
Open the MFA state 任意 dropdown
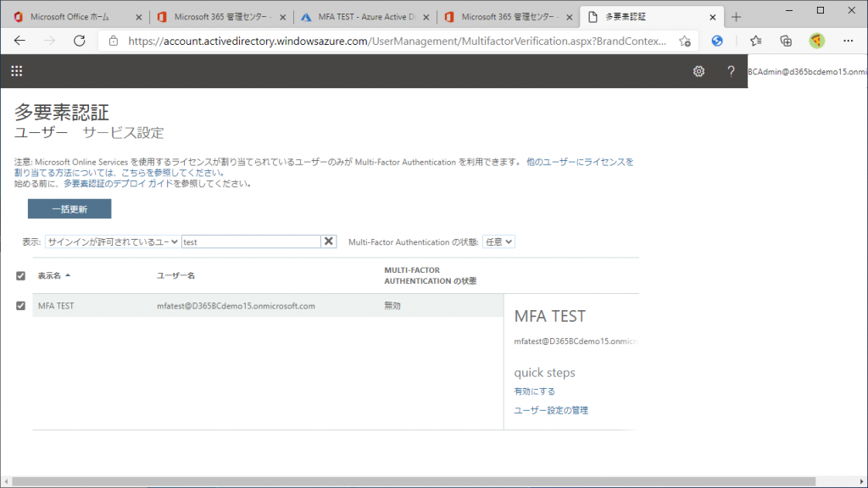pos(498,241)
